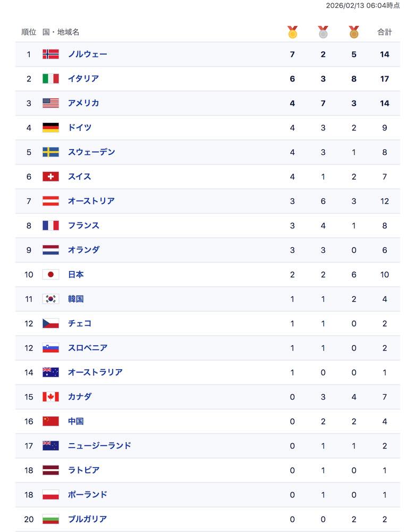The width and height of the screenshot is (415, 532).
Task: Click the Norway flag icon
Action: [50, 54]
